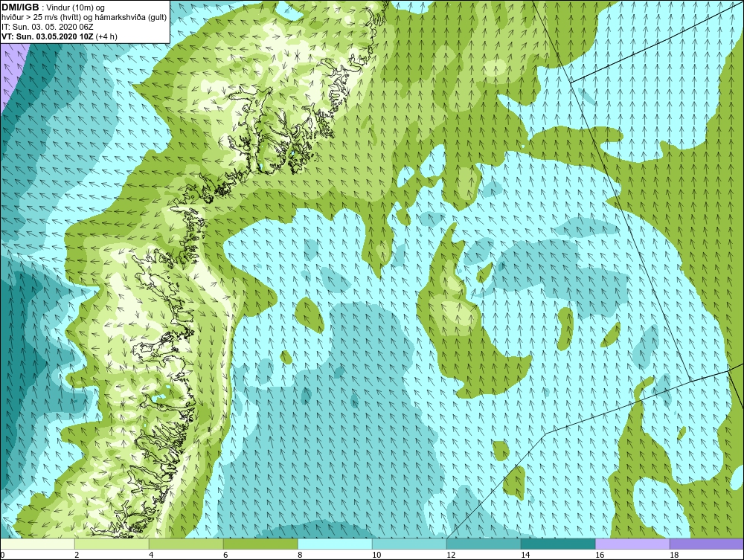This screenshot has width=744, height=560.
Task: Click the 4–6 m/s green legend swatch
Action: tap(186, 544)
